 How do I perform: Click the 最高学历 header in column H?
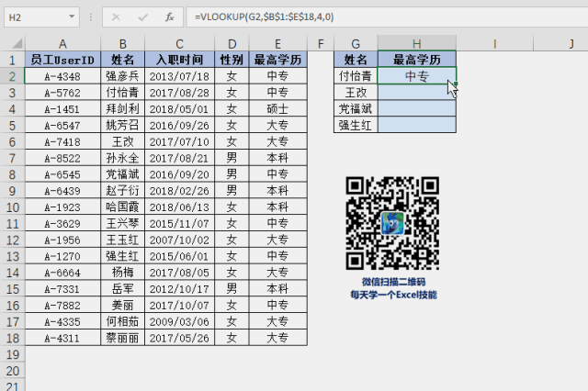(417, 60)
